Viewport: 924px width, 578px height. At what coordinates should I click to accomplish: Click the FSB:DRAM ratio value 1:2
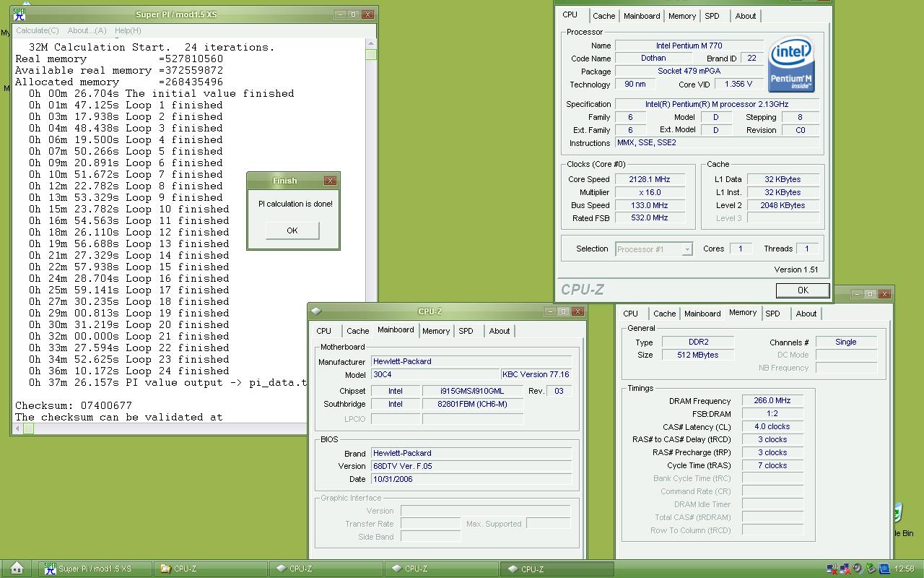[x=772, y=414]
